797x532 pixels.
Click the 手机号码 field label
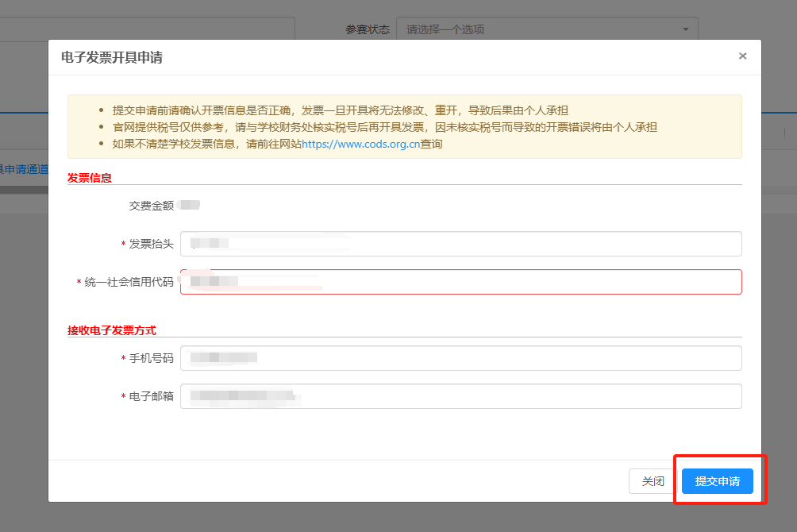(151, 358)
